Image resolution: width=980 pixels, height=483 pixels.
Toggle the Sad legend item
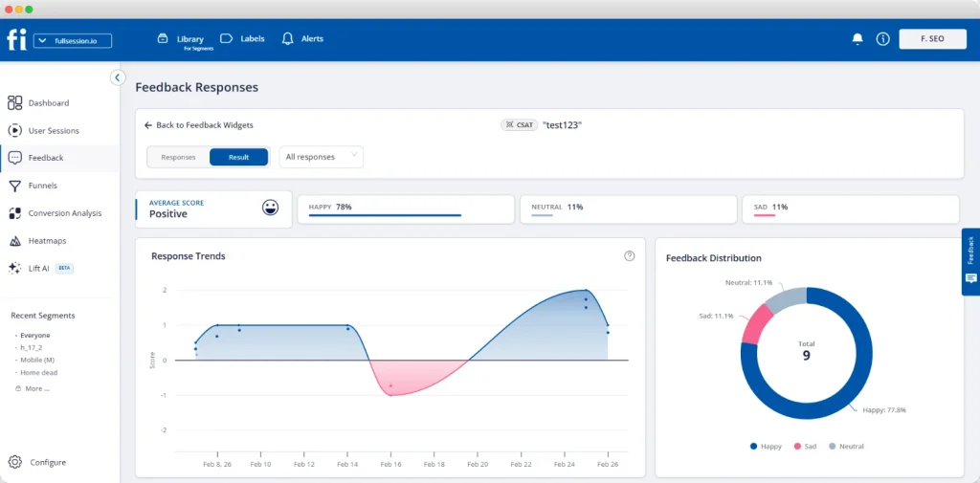click(805, 446)
